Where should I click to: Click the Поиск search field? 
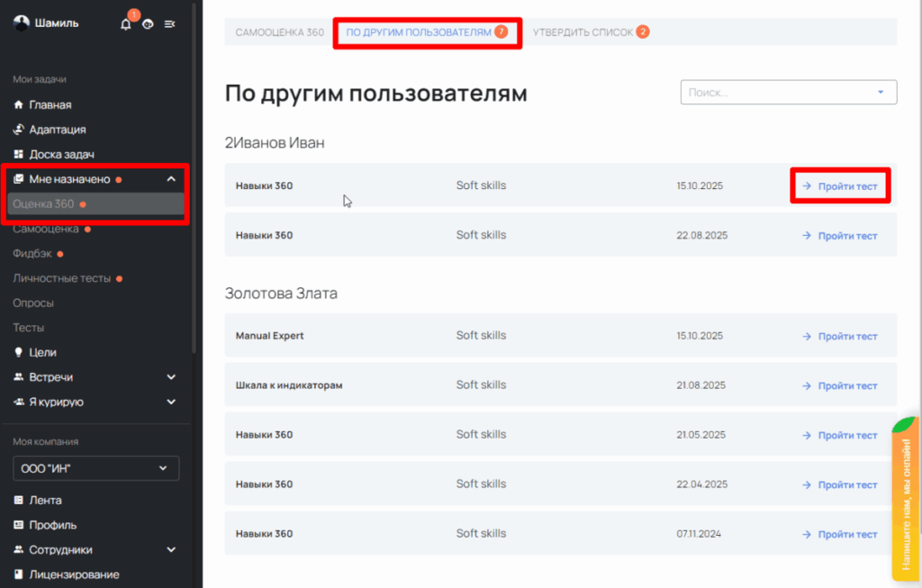(774, 92)
